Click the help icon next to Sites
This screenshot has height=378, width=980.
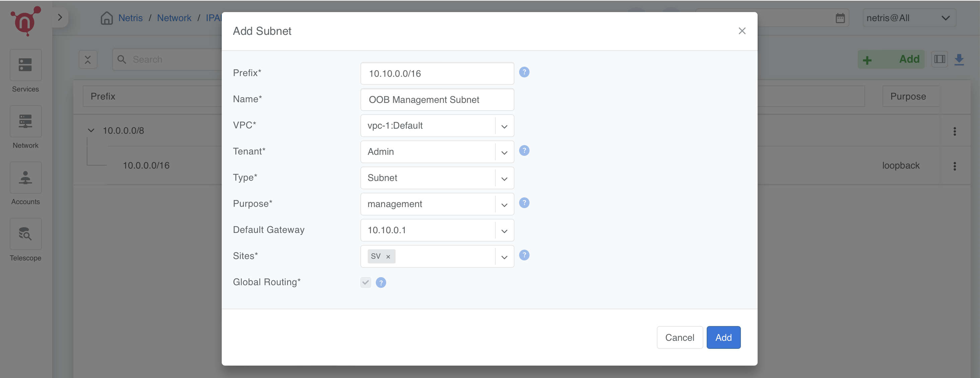(x=524, y=255)
